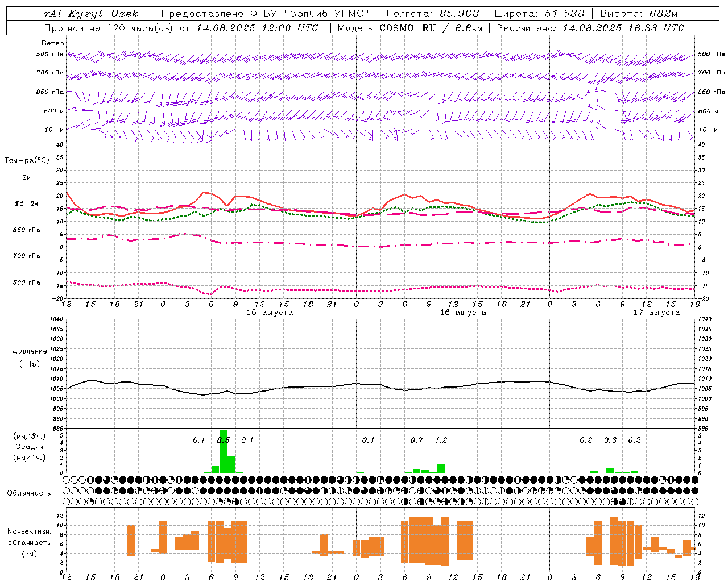Click the 700 гПа temperature legend entry
The height and width of the screenshot is (582, 728).
point(27,256)
